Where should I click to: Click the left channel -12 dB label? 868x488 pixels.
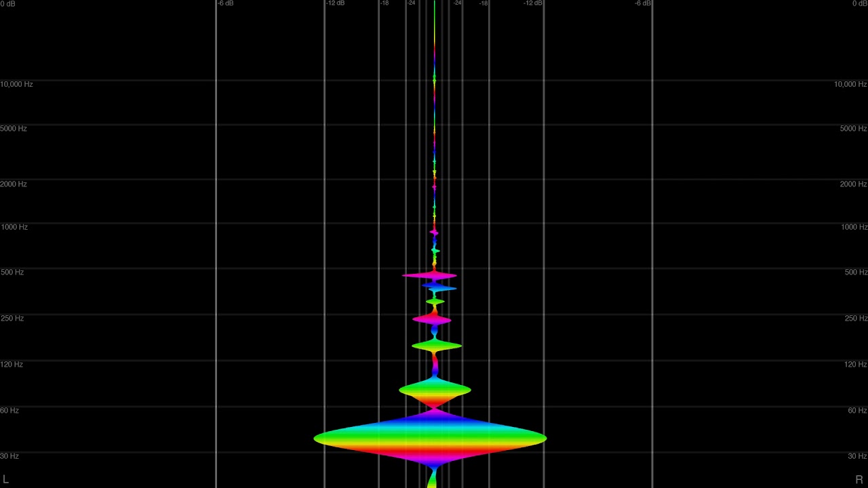335,3
